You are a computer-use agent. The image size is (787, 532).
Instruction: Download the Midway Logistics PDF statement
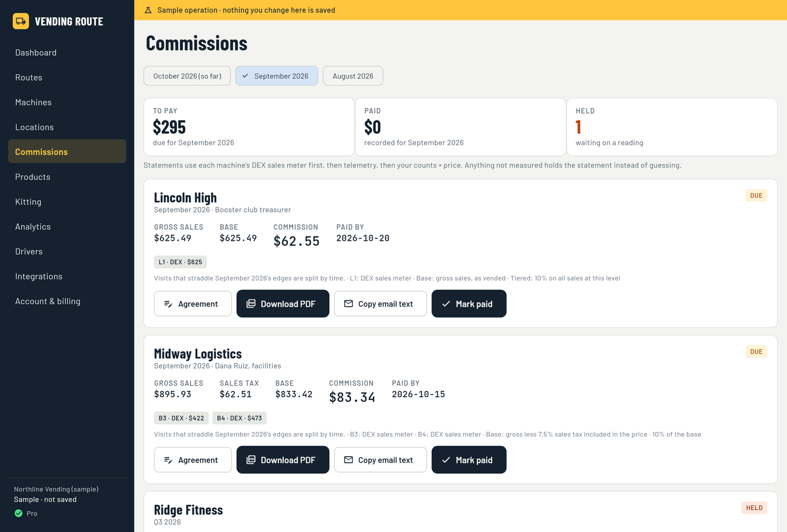[x=283, y=460]
